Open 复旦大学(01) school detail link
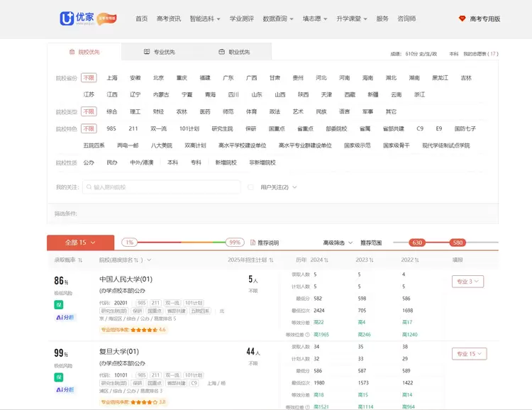 (x=119, y=352)
